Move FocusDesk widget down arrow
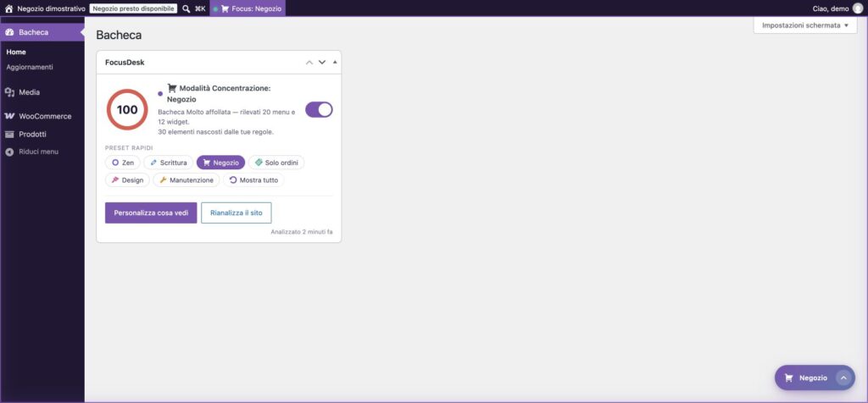This screenshot has height=403, width=868. pyautogui.click(x=322, y=63)
